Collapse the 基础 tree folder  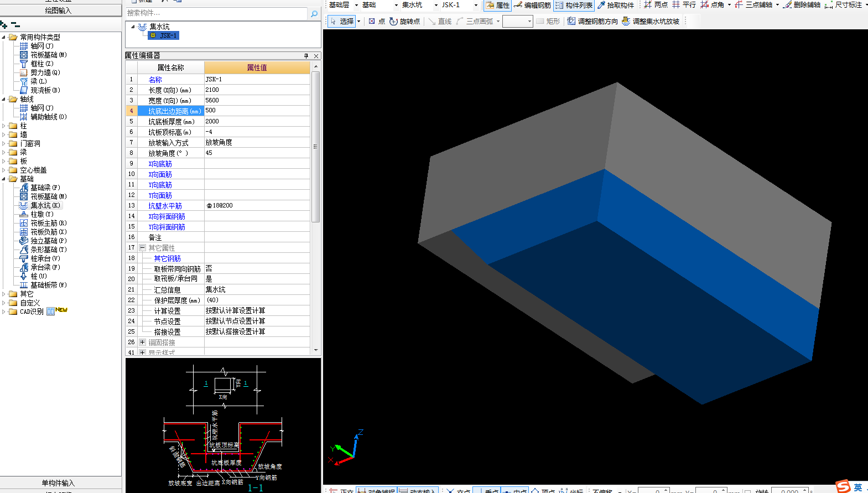click(x=4, y=179)
